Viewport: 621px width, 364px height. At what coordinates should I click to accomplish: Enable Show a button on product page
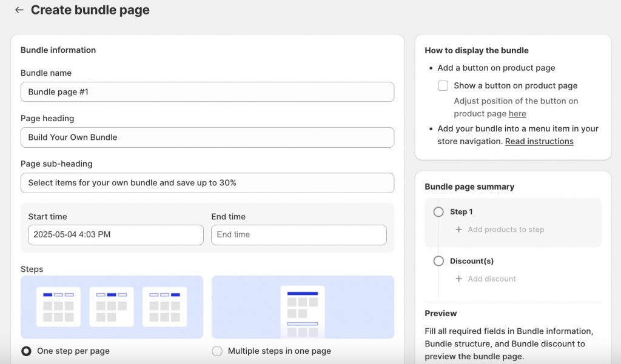tap(443, 86)
